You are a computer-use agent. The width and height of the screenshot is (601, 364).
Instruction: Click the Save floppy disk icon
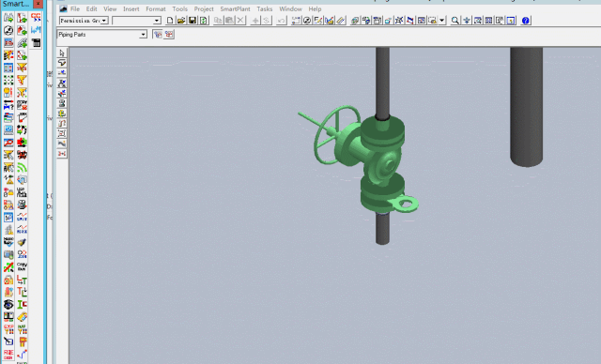tap(193, 21)
